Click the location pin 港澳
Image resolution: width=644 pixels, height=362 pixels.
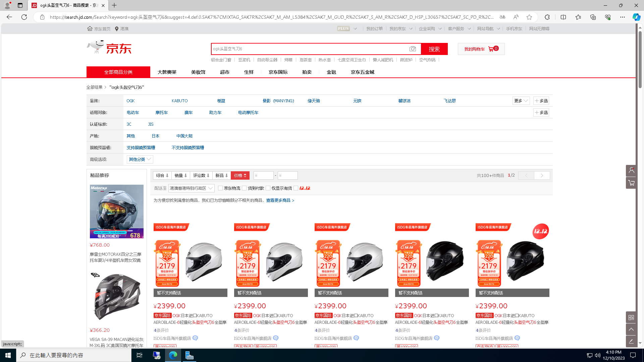[122, 29]
